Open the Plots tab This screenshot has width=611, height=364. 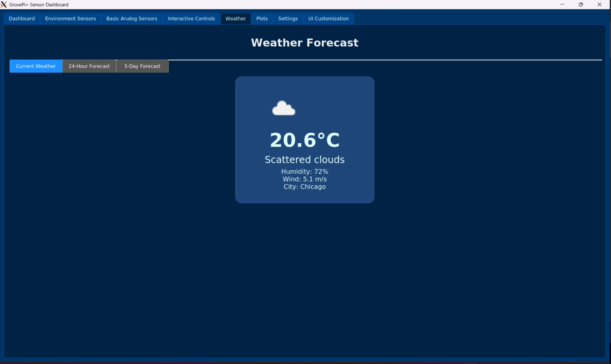[262, 18]
